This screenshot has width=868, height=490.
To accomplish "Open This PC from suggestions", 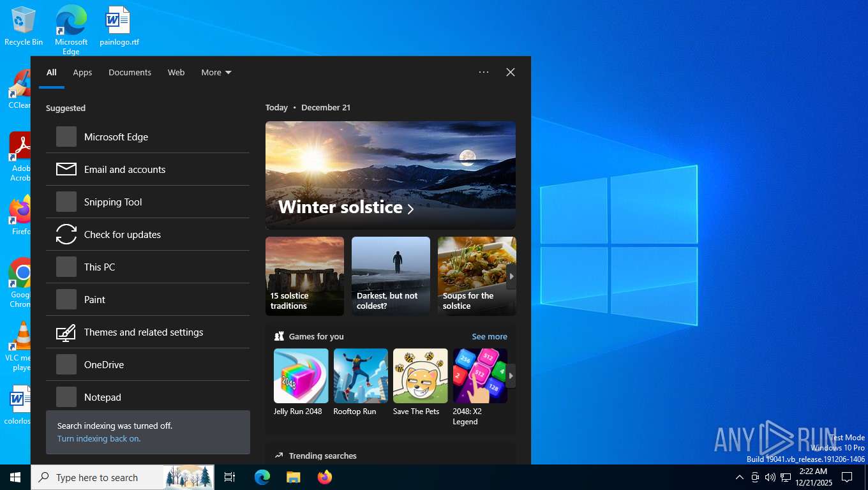I will [147, 267].
